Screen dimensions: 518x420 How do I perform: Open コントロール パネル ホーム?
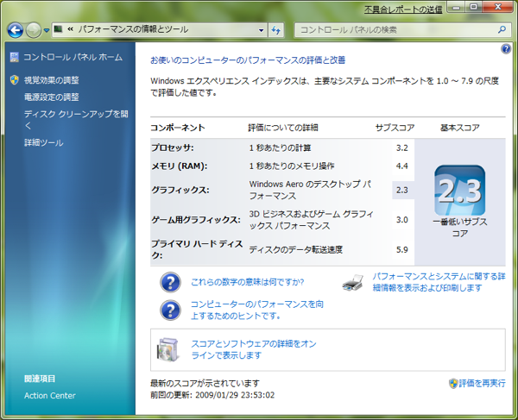point(73,57)
